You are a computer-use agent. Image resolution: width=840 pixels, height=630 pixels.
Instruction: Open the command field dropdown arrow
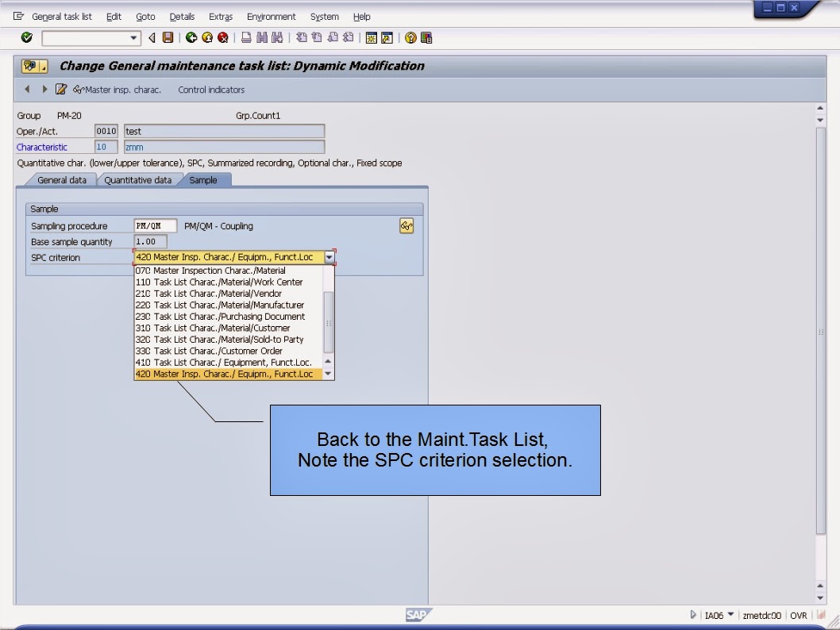133,37
